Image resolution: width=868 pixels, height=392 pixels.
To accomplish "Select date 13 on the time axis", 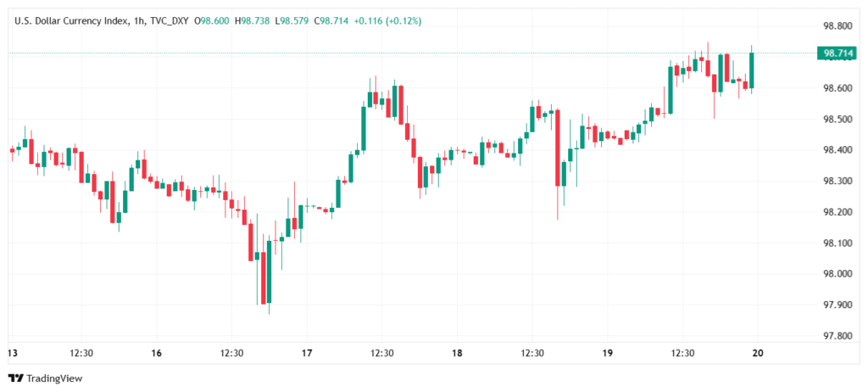I will coord(12,353).
